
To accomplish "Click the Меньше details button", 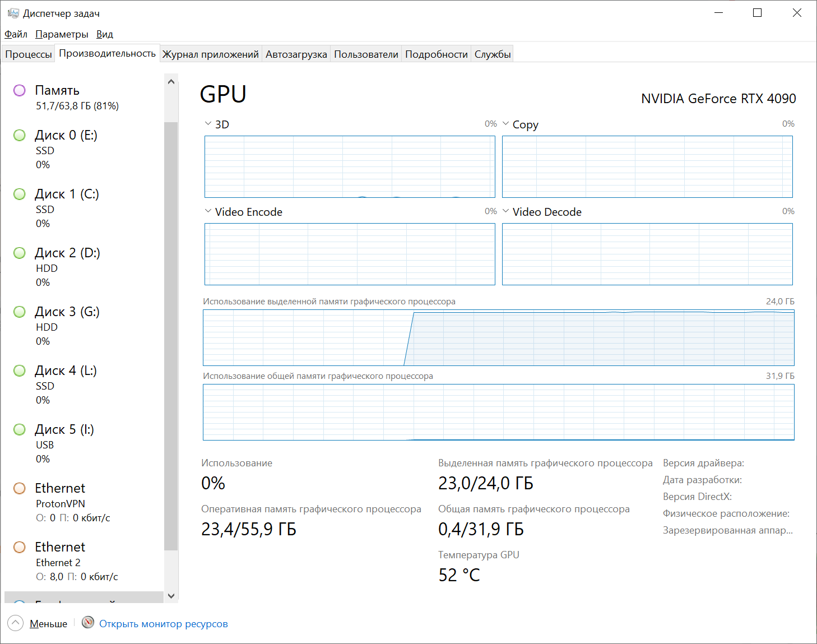I will coord(48,624).
